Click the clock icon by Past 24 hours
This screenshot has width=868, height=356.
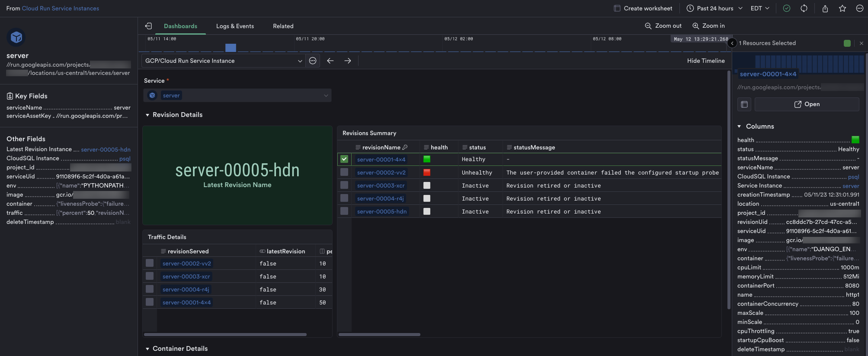coord(690,8)
